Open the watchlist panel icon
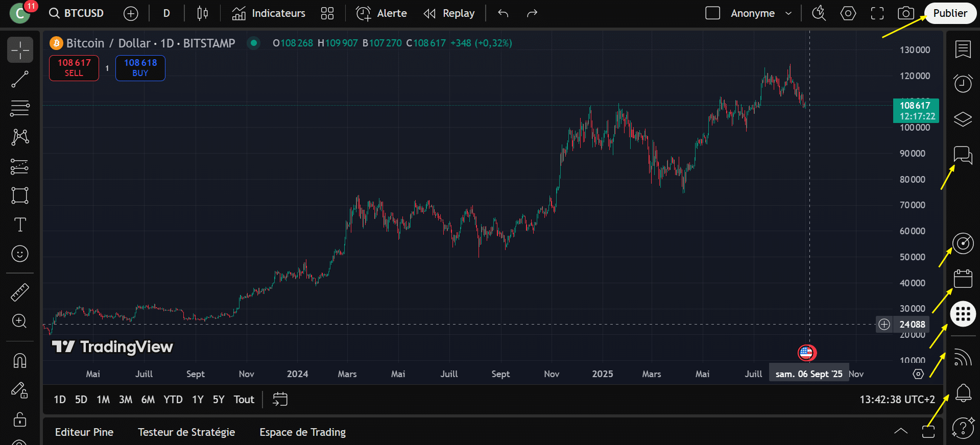This screenshot has height=445, width=980. (x=963, y=50)
